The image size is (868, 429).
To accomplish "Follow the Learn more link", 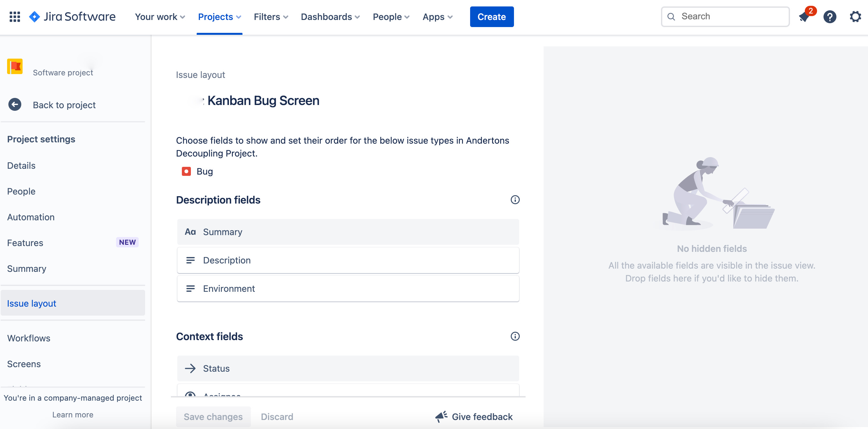I will tap(73, 415).
